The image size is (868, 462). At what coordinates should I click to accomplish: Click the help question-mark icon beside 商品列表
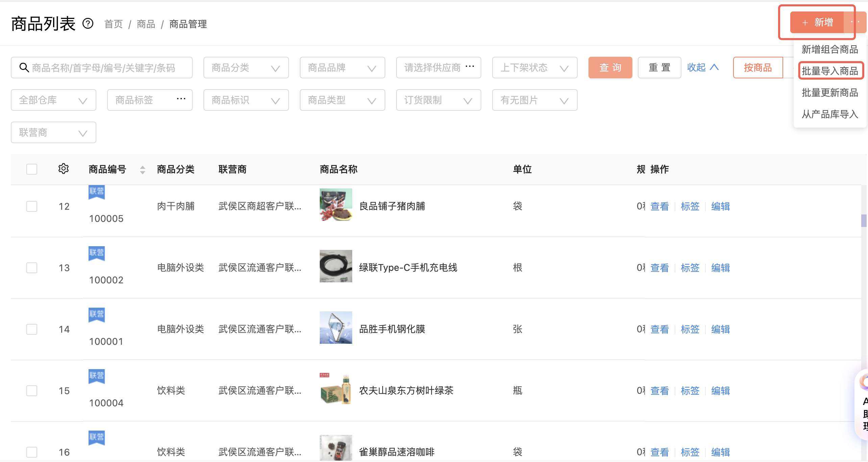coord(88,24)
